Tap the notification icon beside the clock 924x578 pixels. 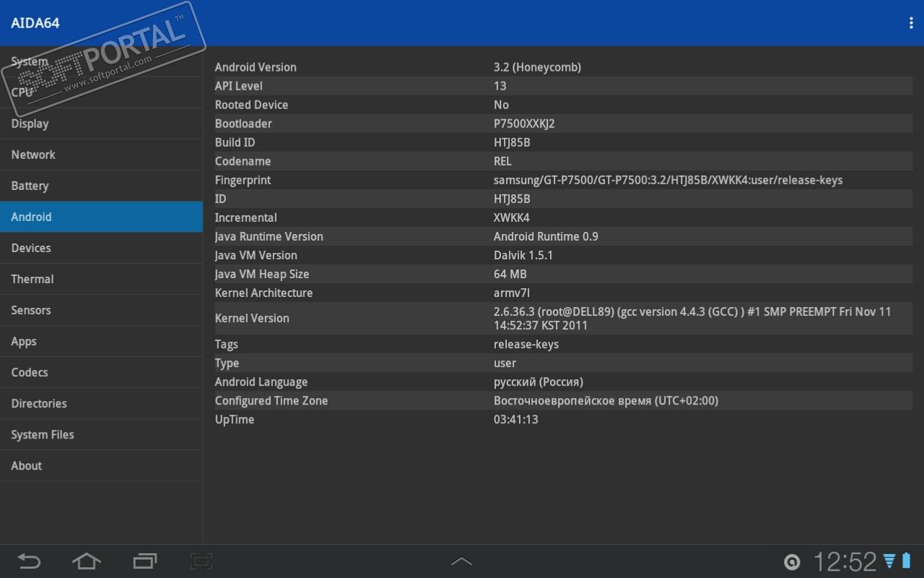(x=792, y=562)
